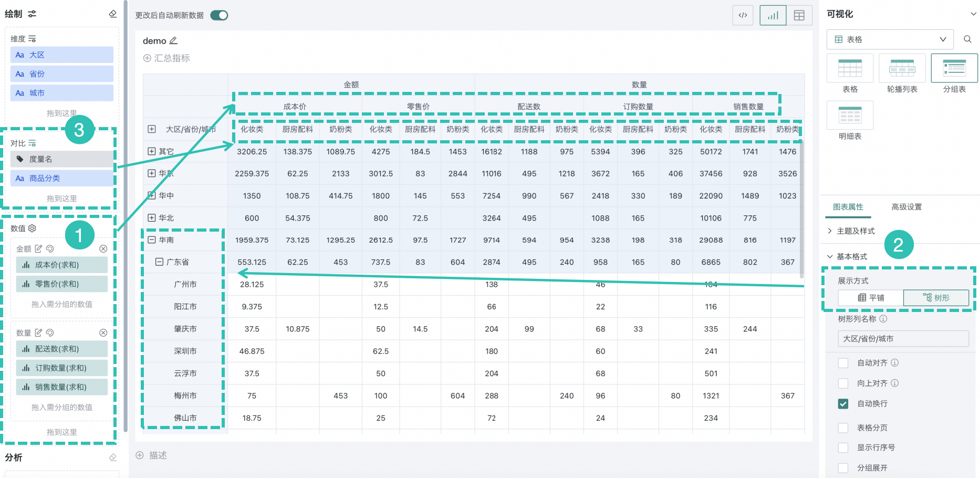Open the 对比 config icon
The width and height of the screenshot is (980, 479).
[x=32, y=143]
